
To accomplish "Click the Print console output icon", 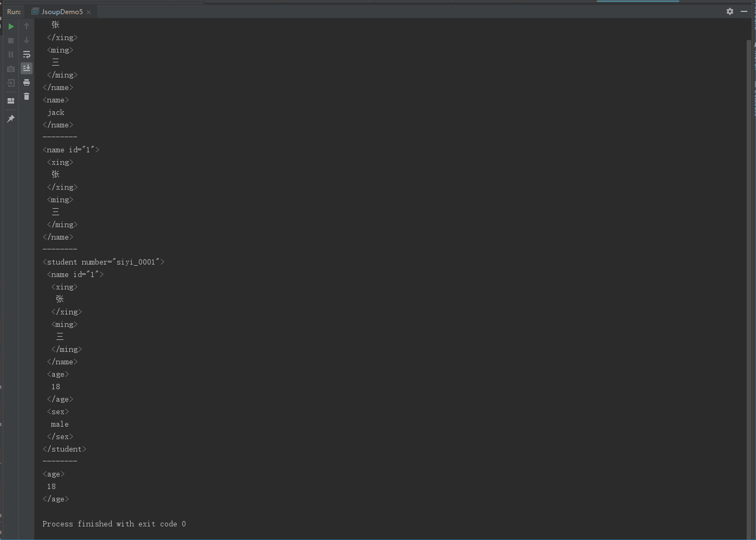I will coord(27,82).
